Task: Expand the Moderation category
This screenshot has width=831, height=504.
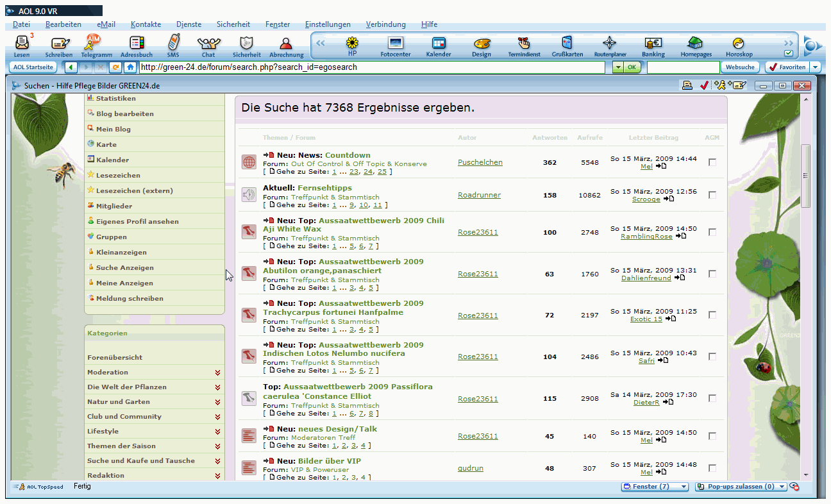Action: coord(218,373)
